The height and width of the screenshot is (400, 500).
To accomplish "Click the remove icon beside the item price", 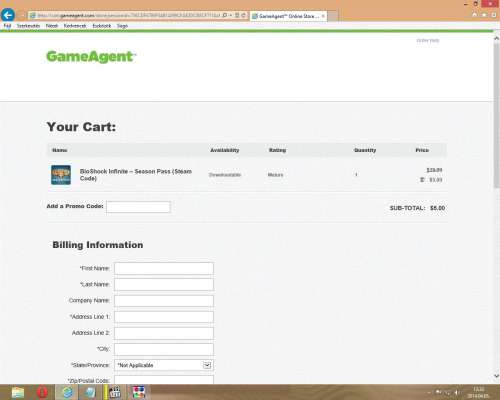I will coord(422,180).
